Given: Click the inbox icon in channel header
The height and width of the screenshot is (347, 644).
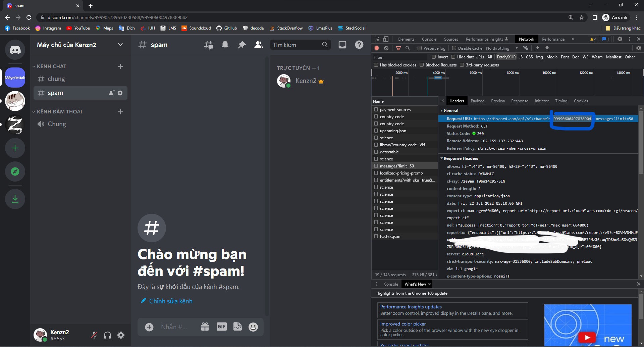Looking at the screenshot, I should tap(342, 44).
